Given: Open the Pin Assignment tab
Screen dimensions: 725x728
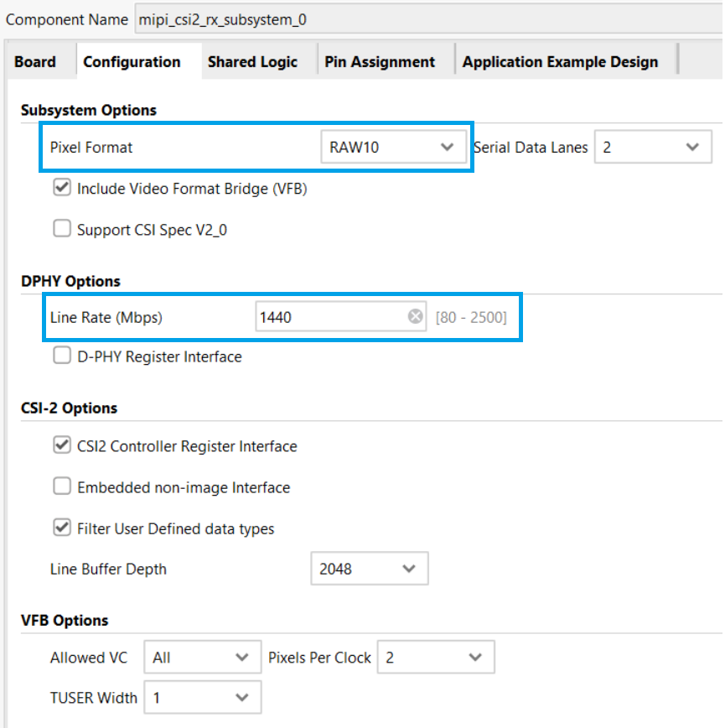Looking at the screenshot, I should (380, 62).
